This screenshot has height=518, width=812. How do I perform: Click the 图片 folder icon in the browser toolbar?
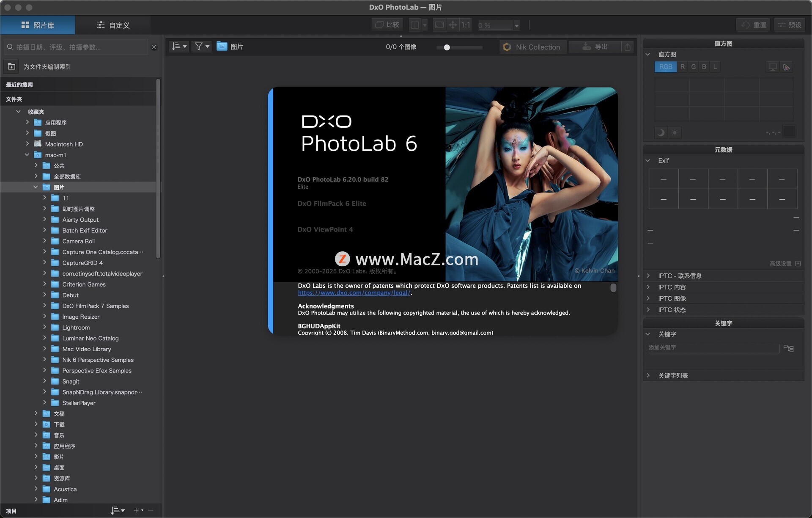(222, 46)
